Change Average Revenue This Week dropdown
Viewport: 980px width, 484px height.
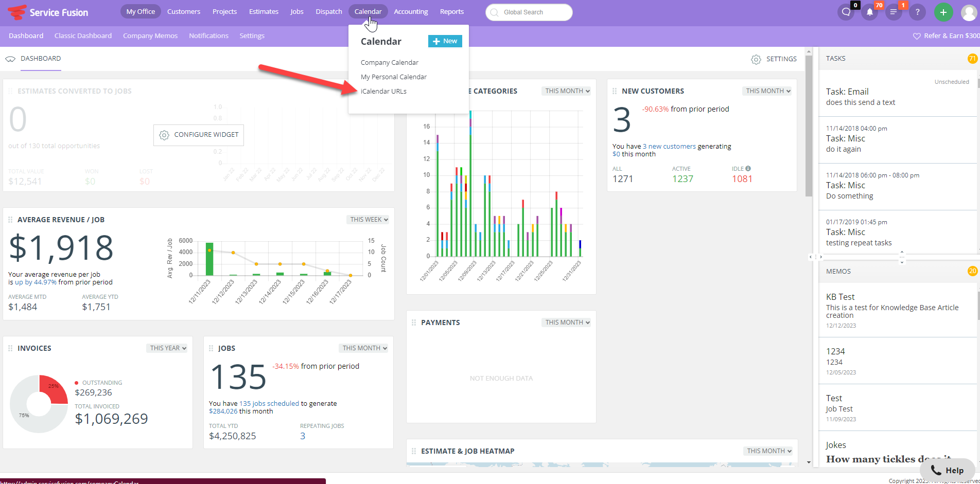click(368, 220)
